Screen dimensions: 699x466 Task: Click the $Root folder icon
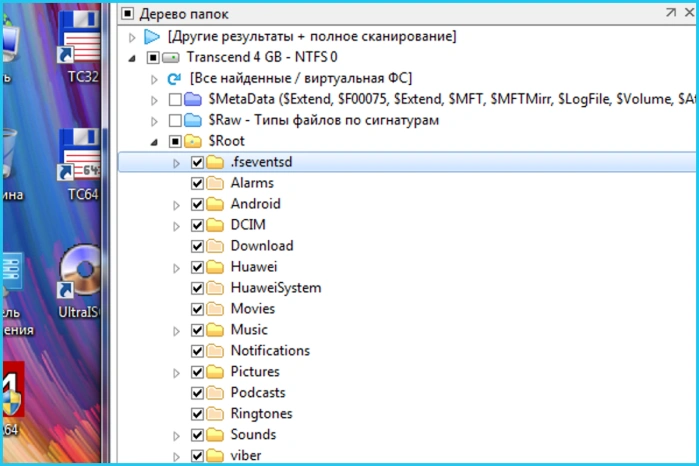click(193, 141)
